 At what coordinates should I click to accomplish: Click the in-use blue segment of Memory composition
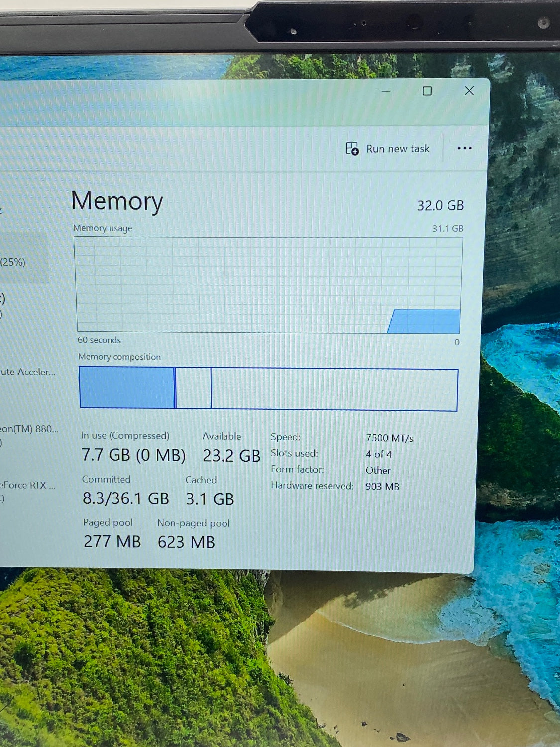click(127, 387)
